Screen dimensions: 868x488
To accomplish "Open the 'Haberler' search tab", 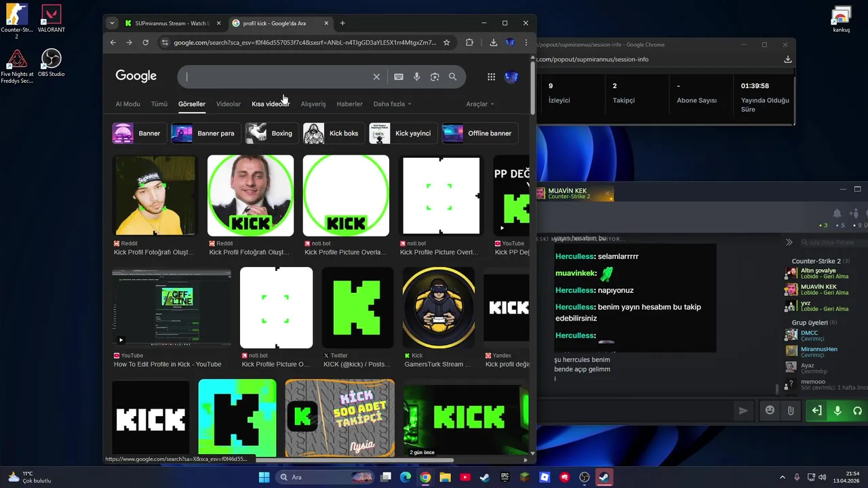I will pos(349,104).
